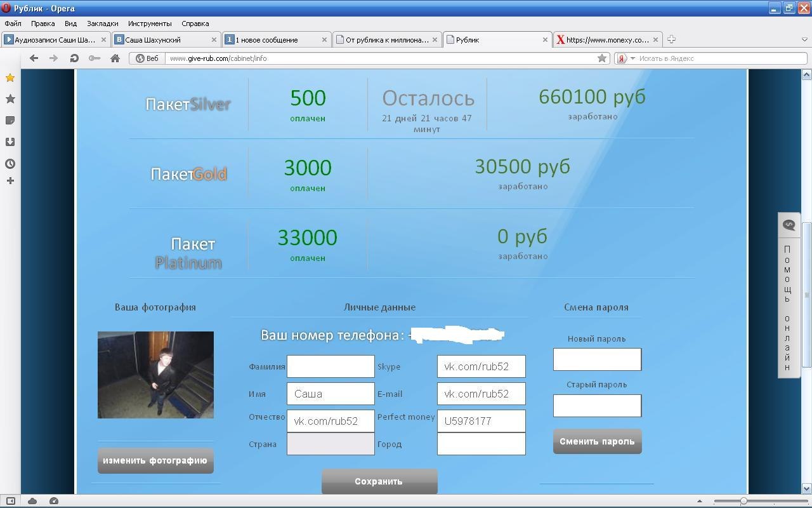
Task: Go to the home page
Action: pos(115,58)
